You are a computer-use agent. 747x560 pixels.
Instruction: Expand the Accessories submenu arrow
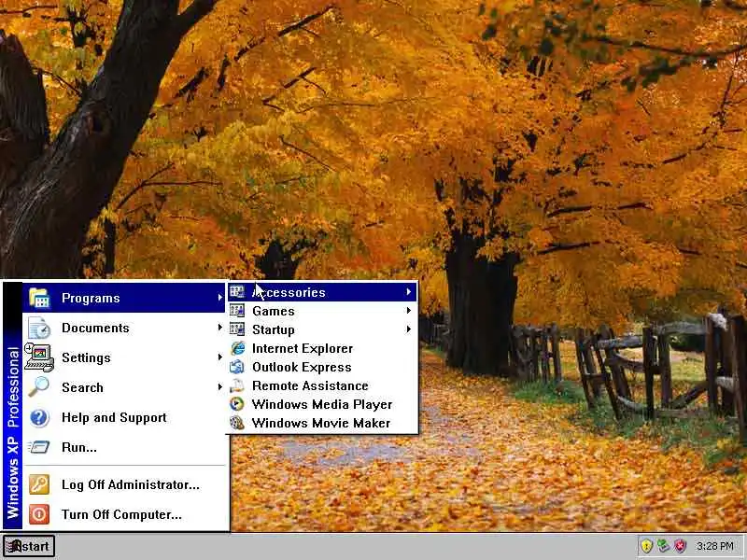point(409,292)
